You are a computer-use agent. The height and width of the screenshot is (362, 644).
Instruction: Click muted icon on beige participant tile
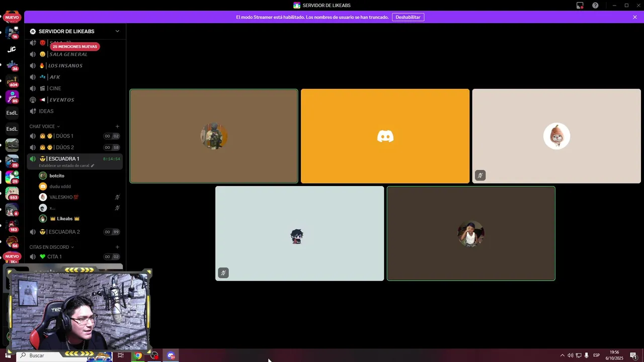(480, 175)
